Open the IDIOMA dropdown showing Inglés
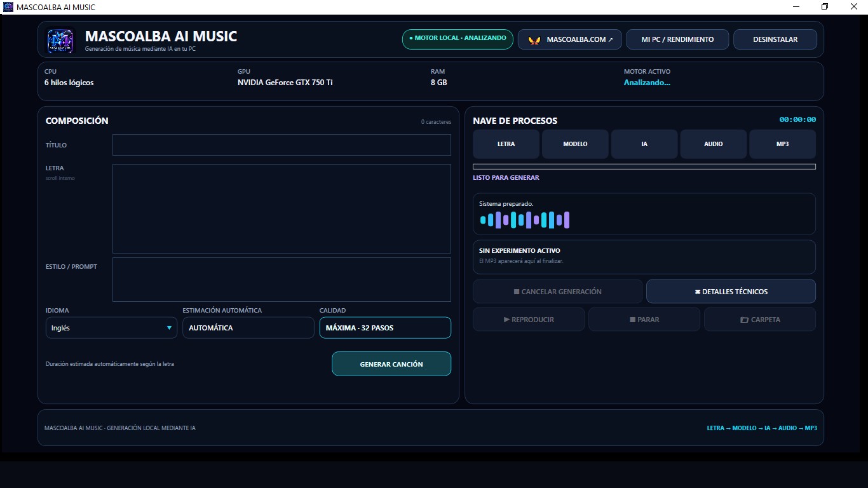This screenshot has width=868, height=488. pos(111,328)
